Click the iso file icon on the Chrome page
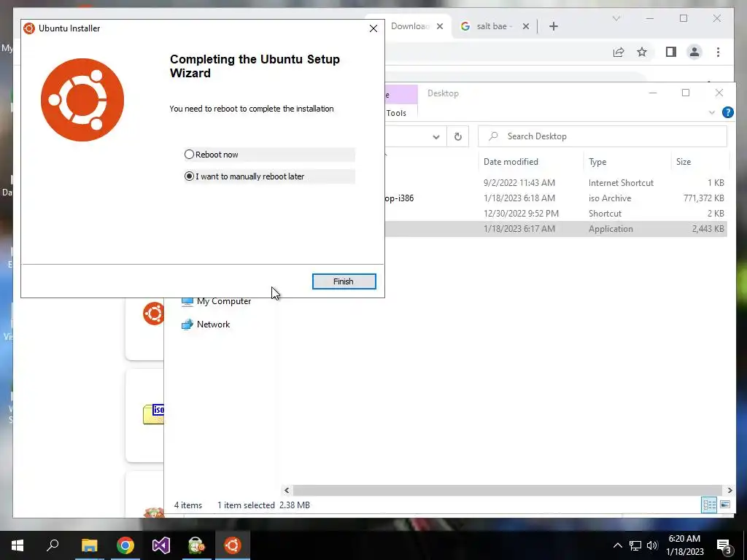The image size is (747, 560). point(153,414)
